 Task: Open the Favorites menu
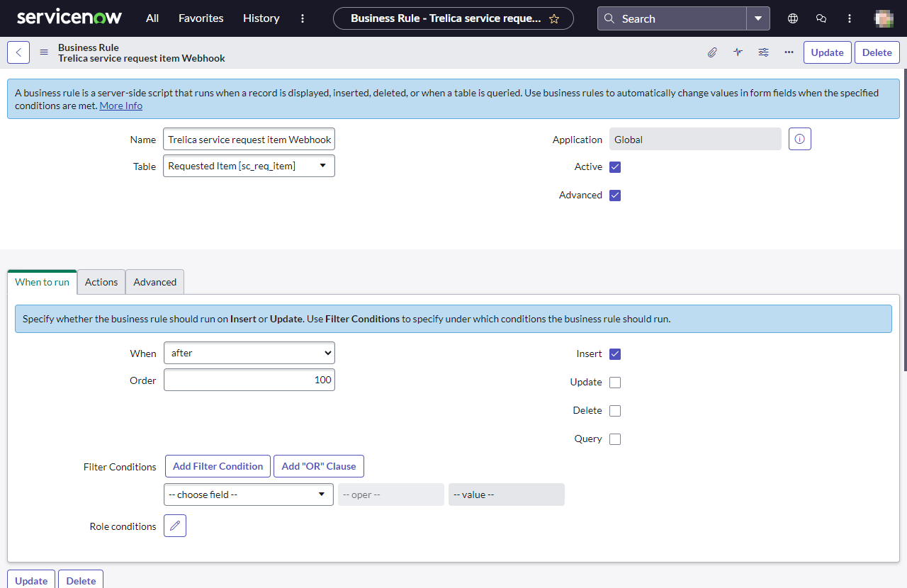coord(201,18)
